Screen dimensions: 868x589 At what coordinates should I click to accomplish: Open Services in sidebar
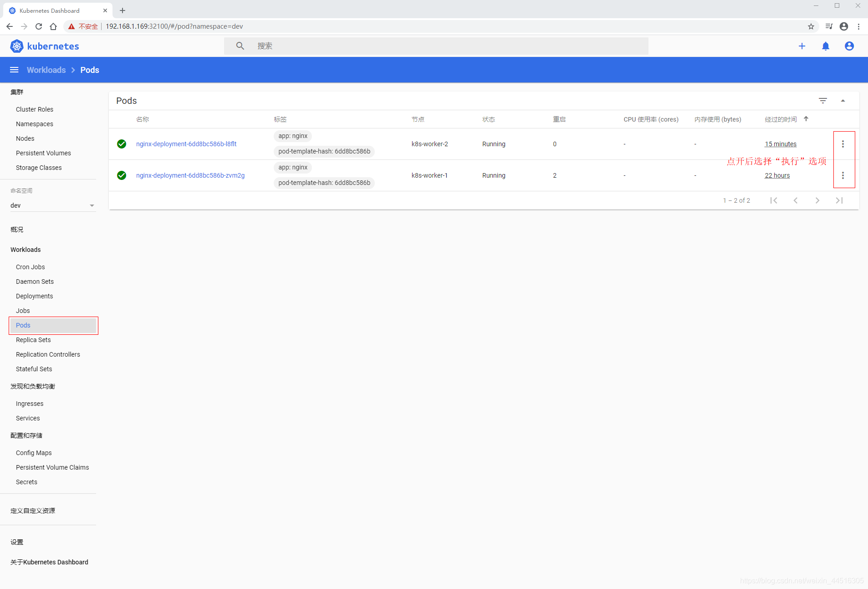(28, 418)
